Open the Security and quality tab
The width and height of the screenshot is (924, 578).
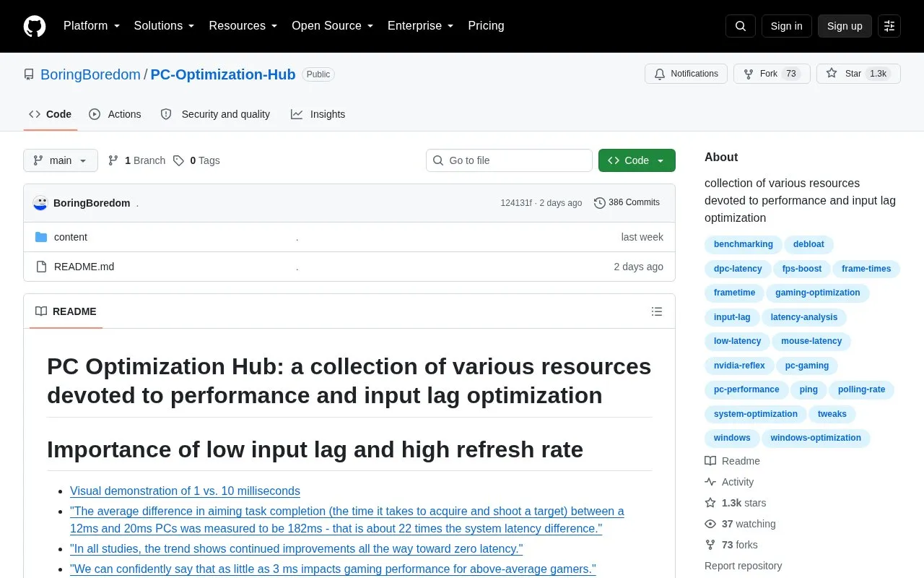215,114
